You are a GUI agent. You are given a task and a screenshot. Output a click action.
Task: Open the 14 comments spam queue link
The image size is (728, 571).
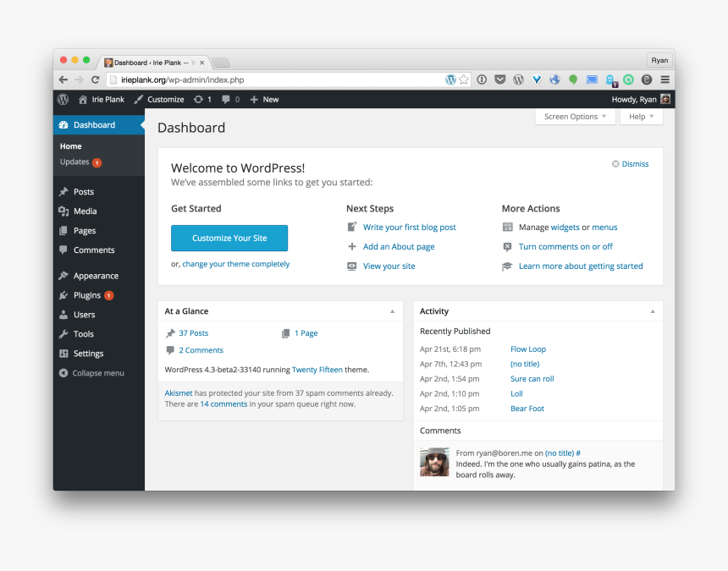click(x=223, y=404)
